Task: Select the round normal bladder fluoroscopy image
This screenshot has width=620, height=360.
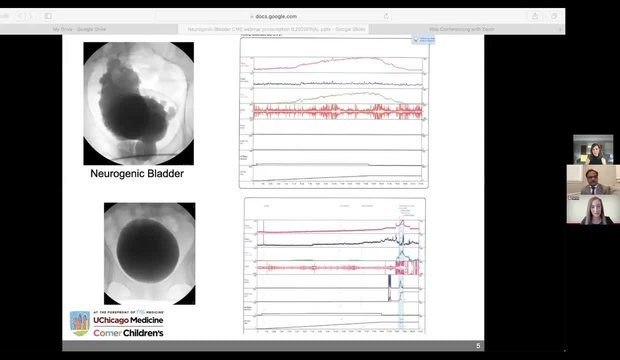Action: tap(149, 254)
